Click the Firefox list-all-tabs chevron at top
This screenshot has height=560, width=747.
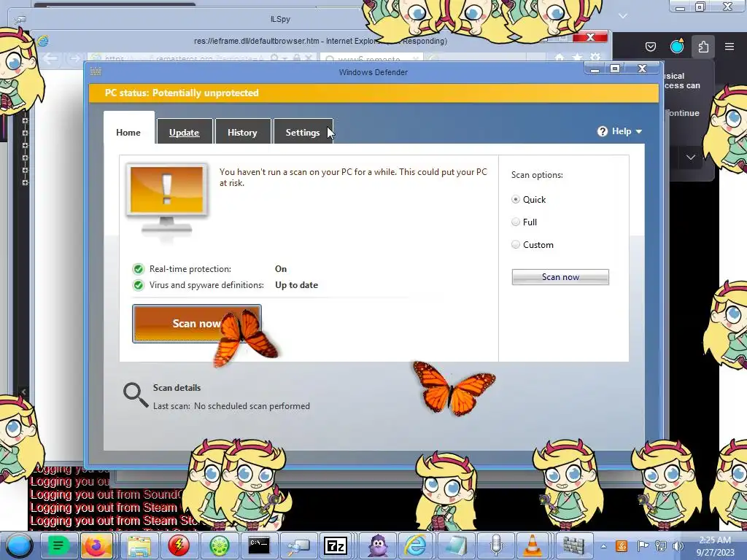(x=623, y=16)
